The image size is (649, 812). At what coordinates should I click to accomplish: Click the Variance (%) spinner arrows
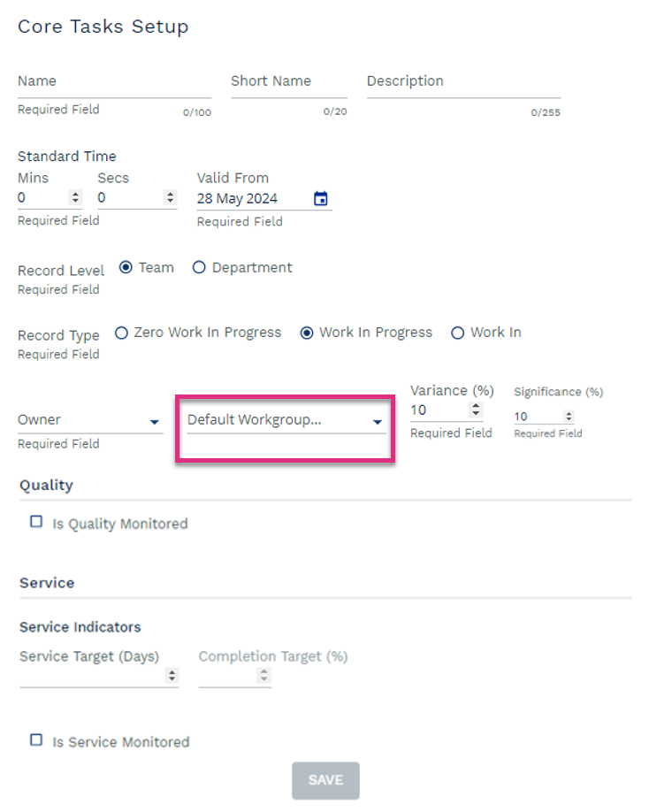pyautogui.click(x=476, y=410)
